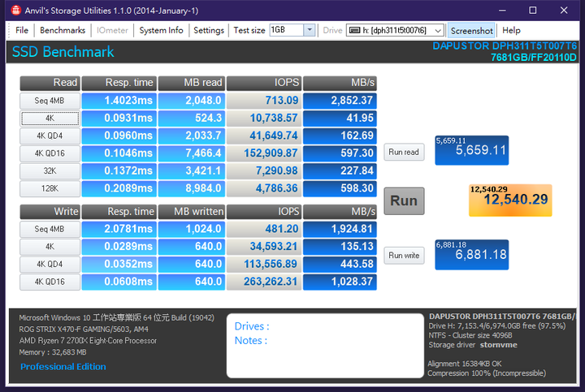Click the write score 6,881.18 box
Screen dimensions: 585x392
(471, 255)
